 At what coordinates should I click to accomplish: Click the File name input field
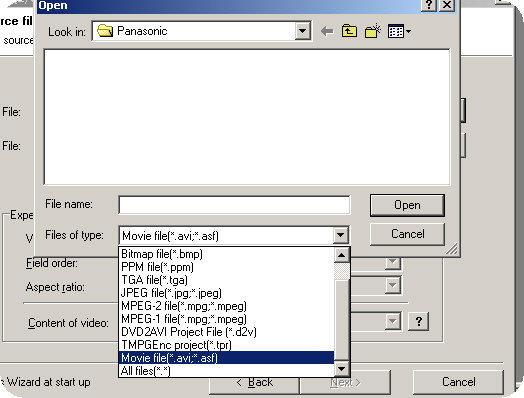coord(234,205)
